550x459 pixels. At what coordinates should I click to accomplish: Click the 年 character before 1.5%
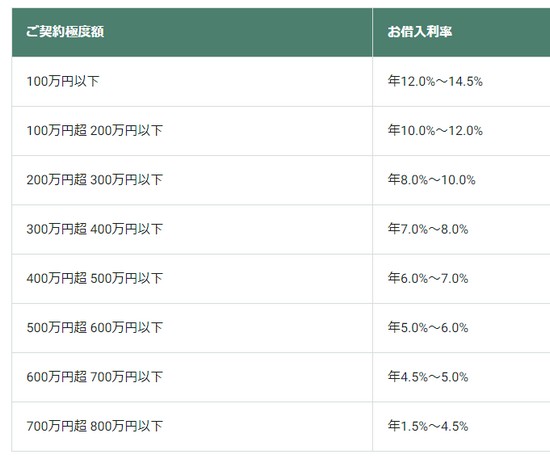tap(394, 426)
